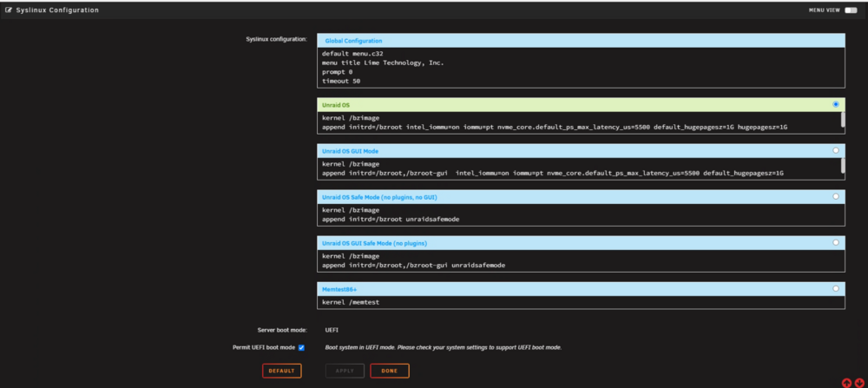Click into the GUI Safe Mode text area
This screenshot has width=868, height=388.
pos(581,260)
